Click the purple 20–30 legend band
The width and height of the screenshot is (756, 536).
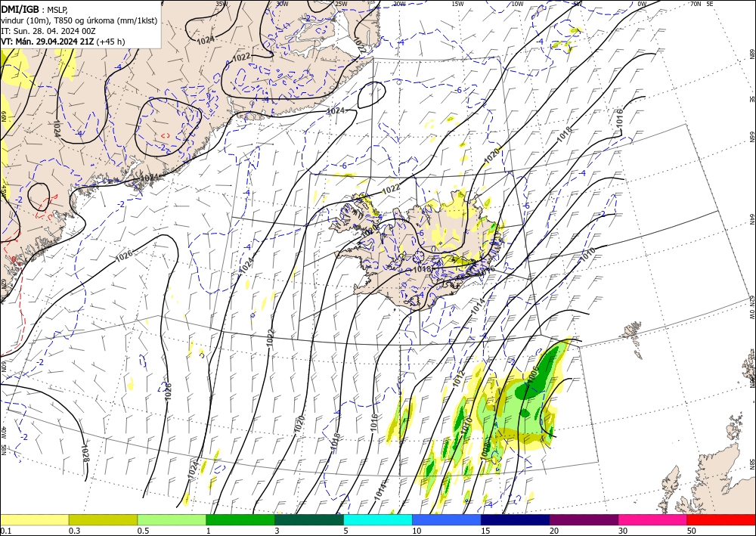(x=584, y=519)
